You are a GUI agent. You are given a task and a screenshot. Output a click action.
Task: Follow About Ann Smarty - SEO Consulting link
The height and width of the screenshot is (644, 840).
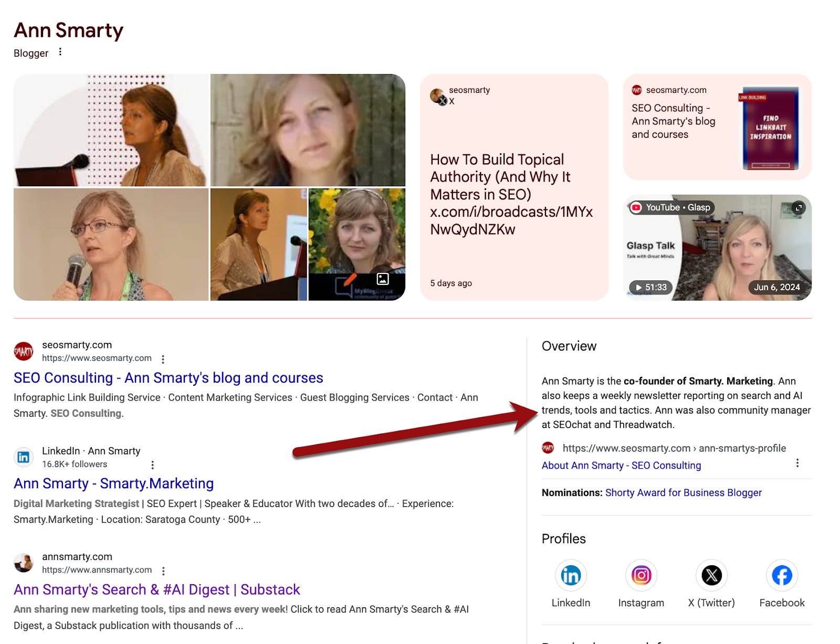(621, 465)
